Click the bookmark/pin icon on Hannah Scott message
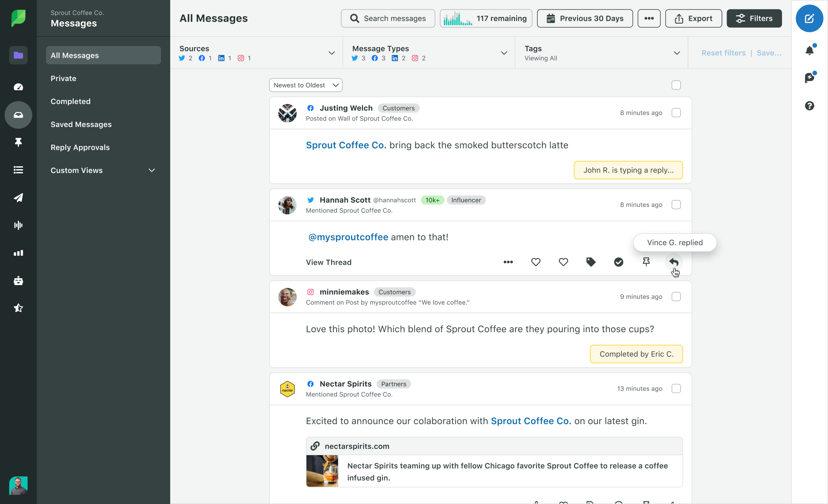This screenshot has height=504, width=828. pos(646,262)
